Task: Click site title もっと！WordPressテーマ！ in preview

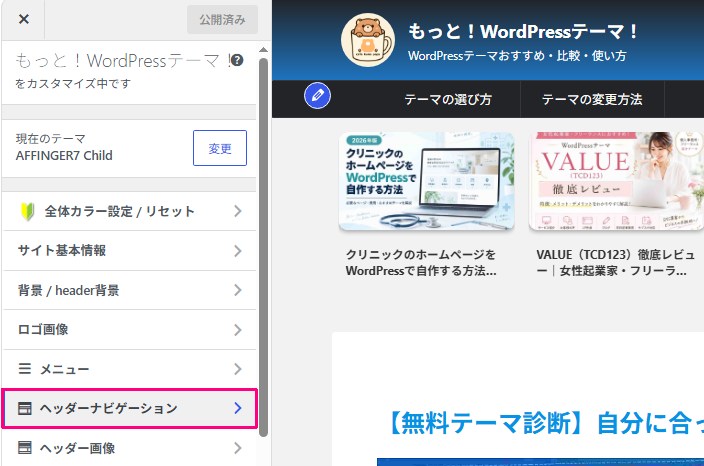Action: point(523,31)
